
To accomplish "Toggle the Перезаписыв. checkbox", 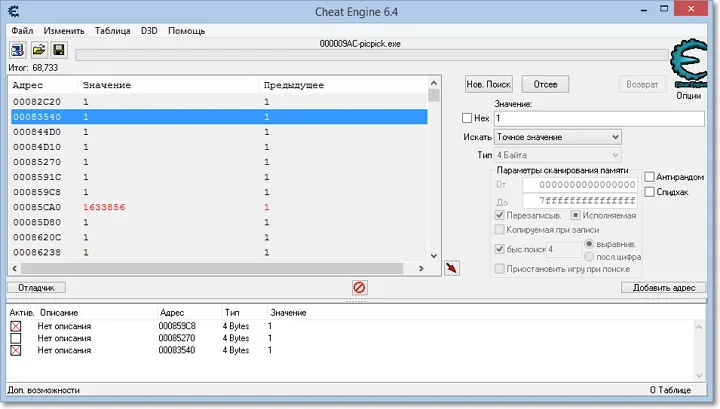I will (500, 215).
